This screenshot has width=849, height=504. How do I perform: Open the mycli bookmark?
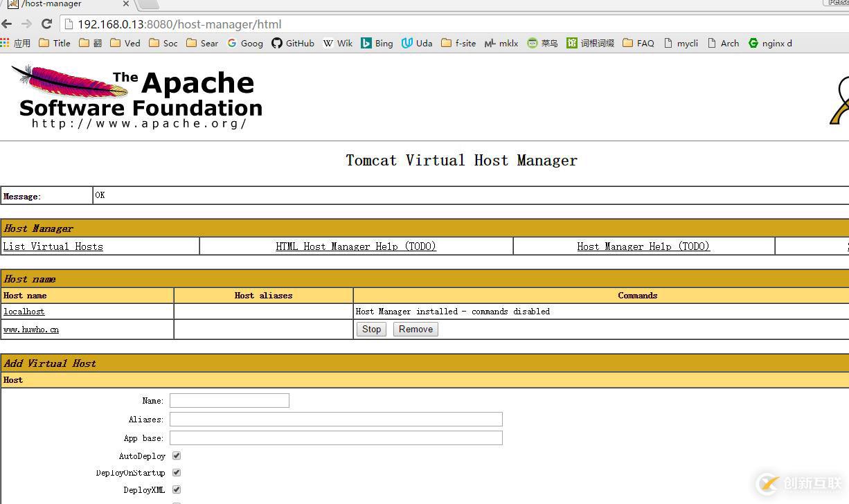[681, 43]
